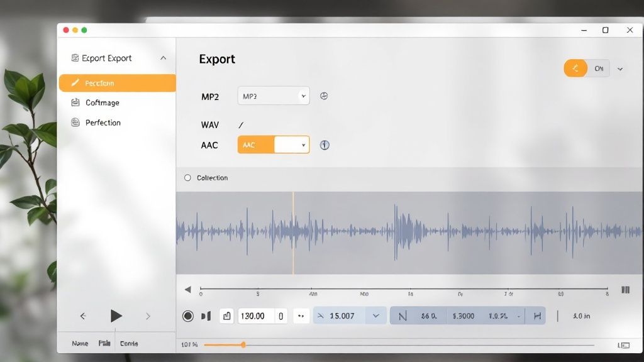Click the audio waveform display
The image size is (644, 362).
[x=409, y=233]
